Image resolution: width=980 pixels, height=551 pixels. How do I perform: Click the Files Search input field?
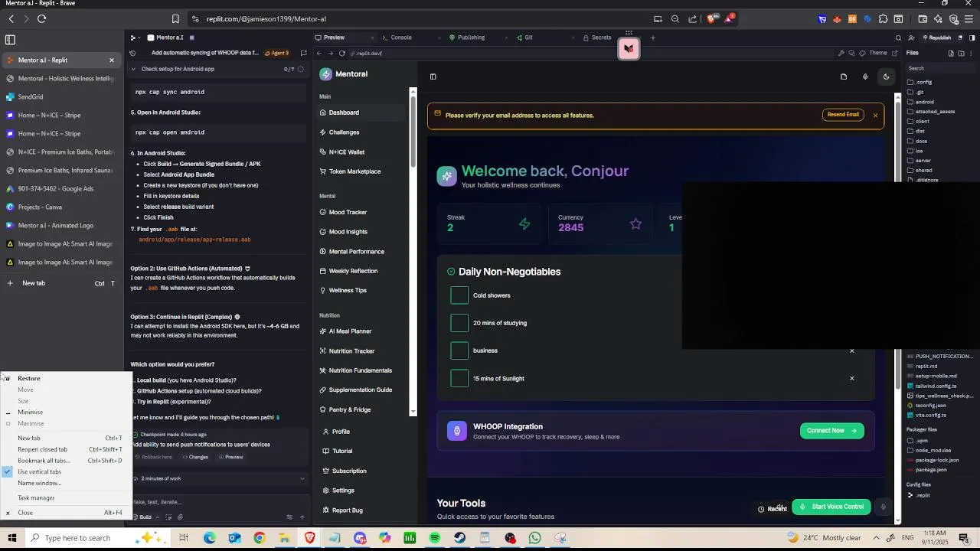tap(941, 68)
